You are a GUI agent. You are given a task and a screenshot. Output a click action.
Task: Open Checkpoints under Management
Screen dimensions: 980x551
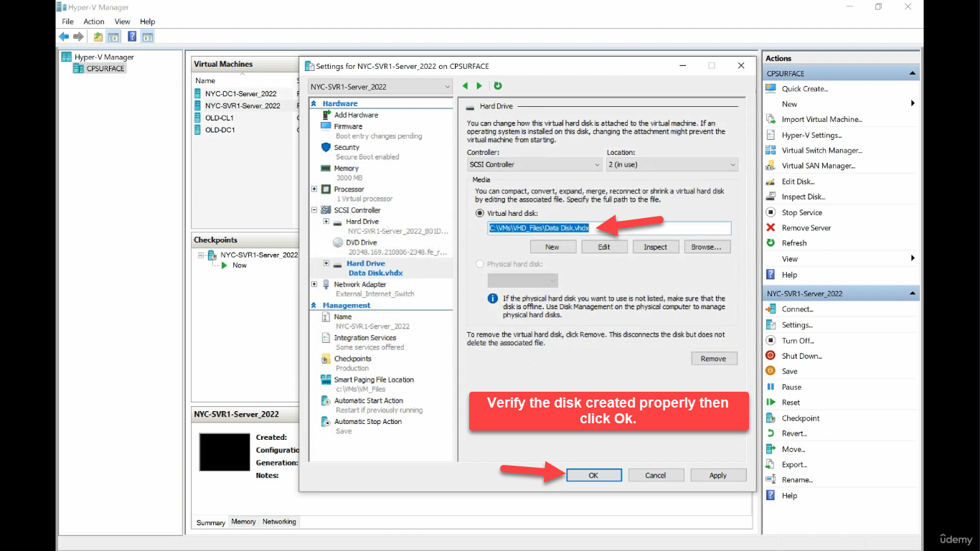[x=352, y=359]
